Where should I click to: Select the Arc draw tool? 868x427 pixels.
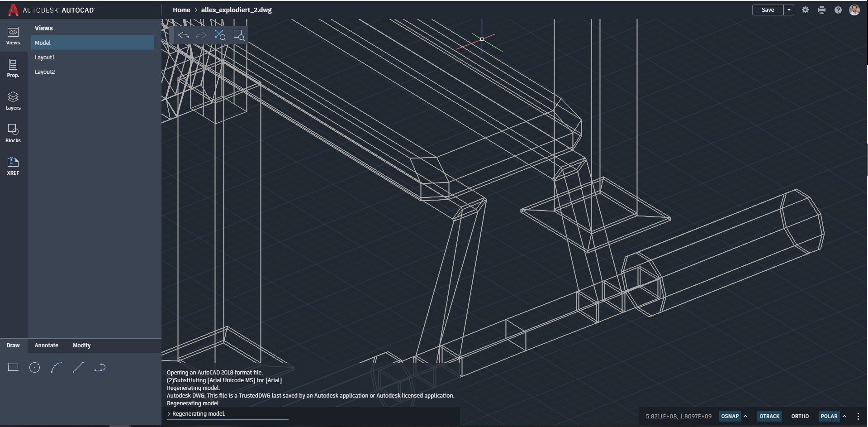click(57, 367)
